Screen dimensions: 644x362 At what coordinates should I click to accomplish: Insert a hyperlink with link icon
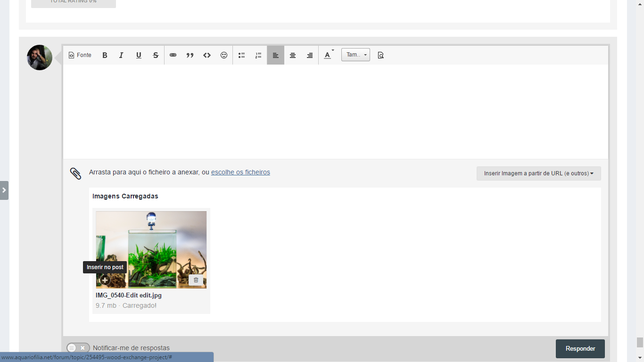pyautogui.click(x=173, y=55)
